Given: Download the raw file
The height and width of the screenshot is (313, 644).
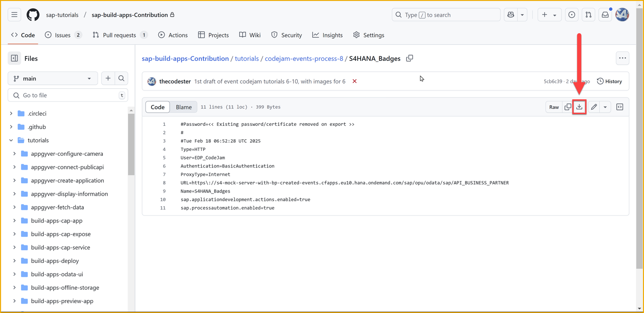Looking at the screenshot, I should [x=579, y=107].
